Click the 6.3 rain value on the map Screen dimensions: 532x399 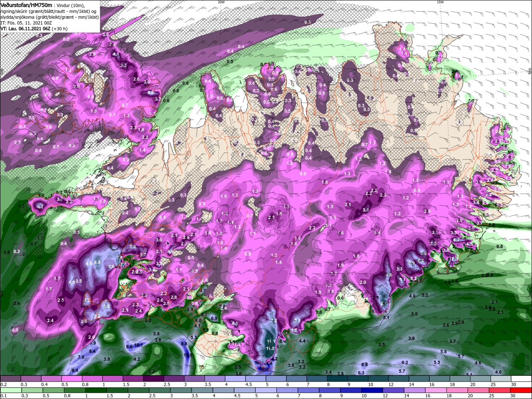361,373
